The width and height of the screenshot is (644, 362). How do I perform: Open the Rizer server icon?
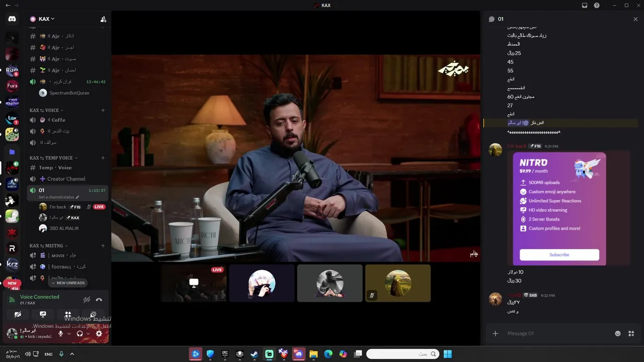[x=12, y=70]
